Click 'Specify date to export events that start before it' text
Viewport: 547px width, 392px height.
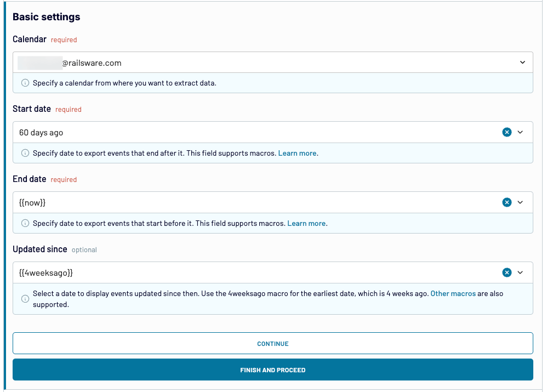coord(159,223)
